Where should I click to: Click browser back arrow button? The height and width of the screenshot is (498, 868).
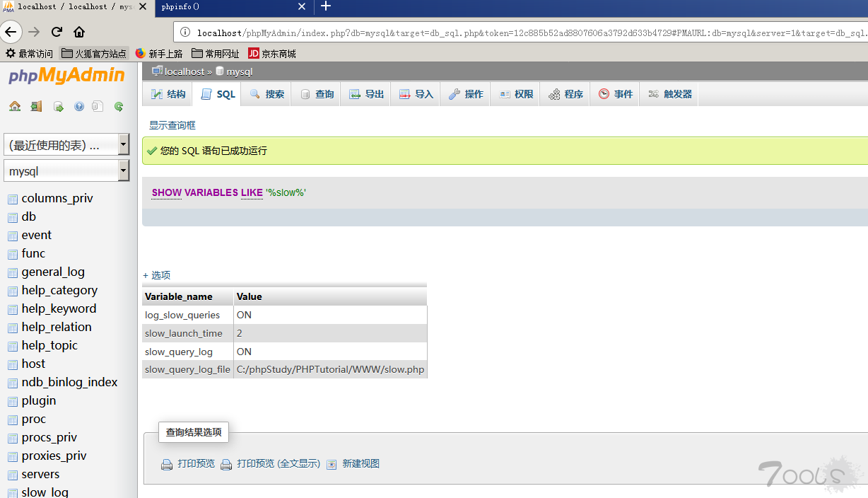(x=10, y=32)
